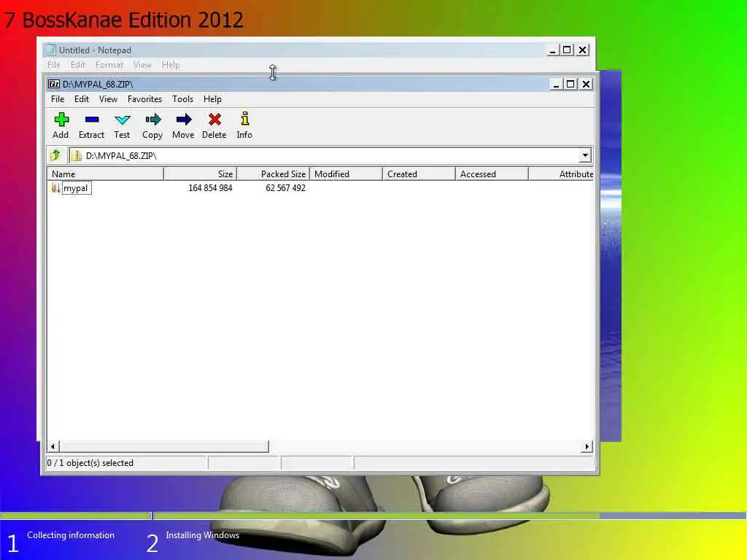Maximize the 7-Zip window
This screenshot has height=560, width=747.
570,85
